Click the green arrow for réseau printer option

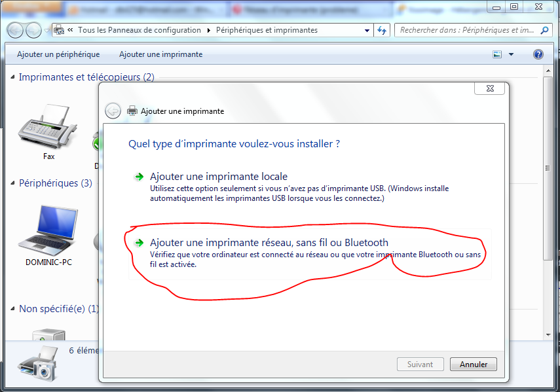[138, 243]
